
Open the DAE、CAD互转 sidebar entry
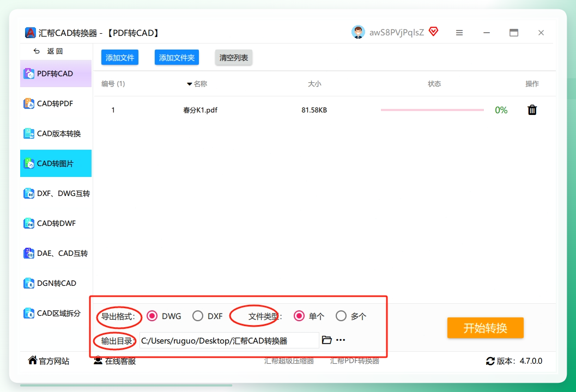[x=56, y=253]
